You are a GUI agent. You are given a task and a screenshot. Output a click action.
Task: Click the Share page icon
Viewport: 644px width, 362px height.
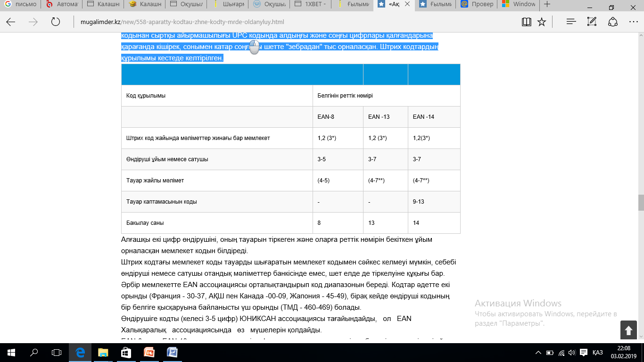[613, 22]
